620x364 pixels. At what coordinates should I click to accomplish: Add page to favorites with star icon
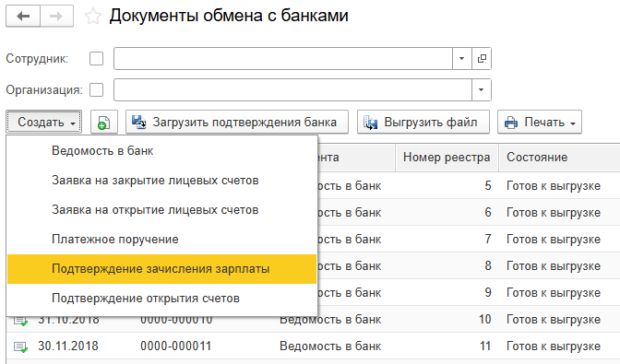click(x=93, y=17)
